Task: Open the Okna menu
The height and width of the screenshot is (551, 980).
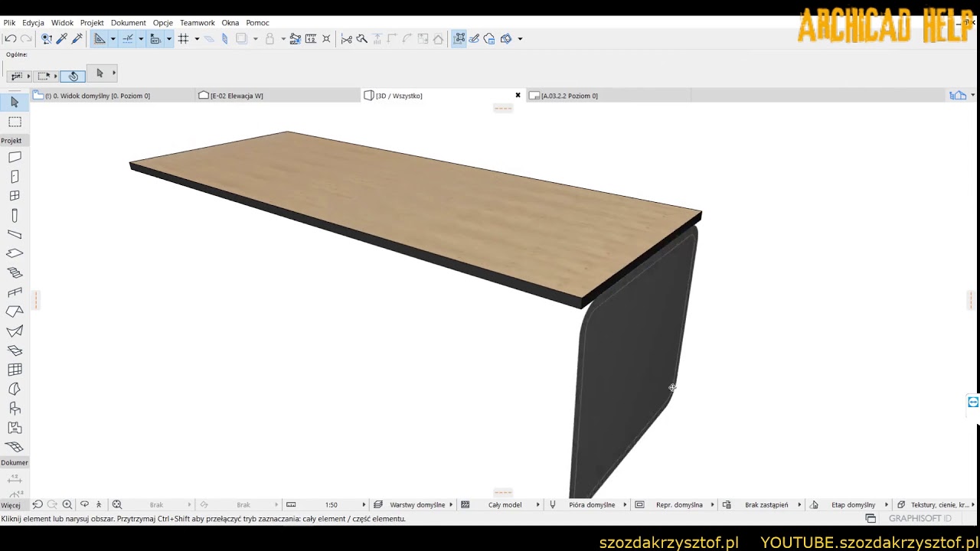Action: click(230, 23)
